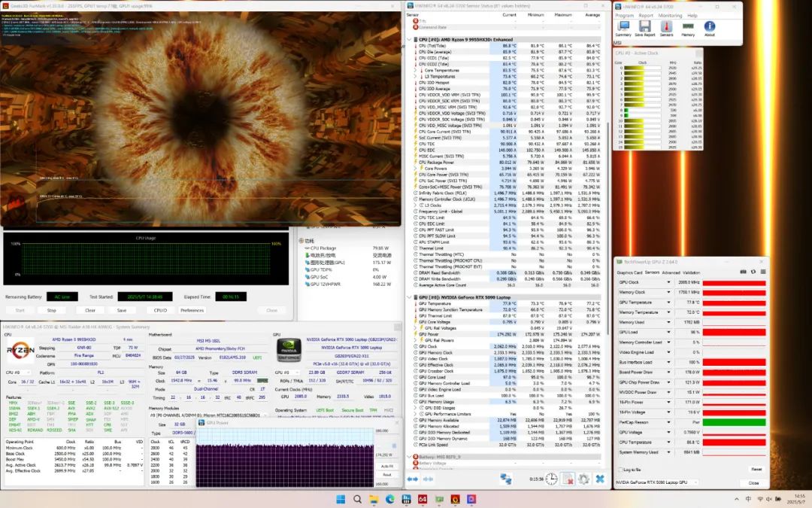Click the Ryzen logo in System Summary
This screenshot has width=812, height=508.
coord(21,351)
